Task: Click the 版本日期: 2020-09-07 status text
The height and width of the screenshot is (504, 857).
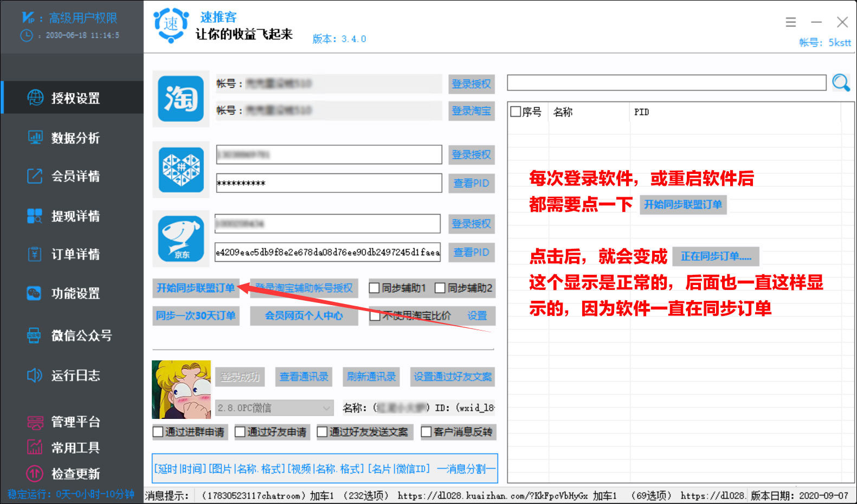Action: point(800,496)
